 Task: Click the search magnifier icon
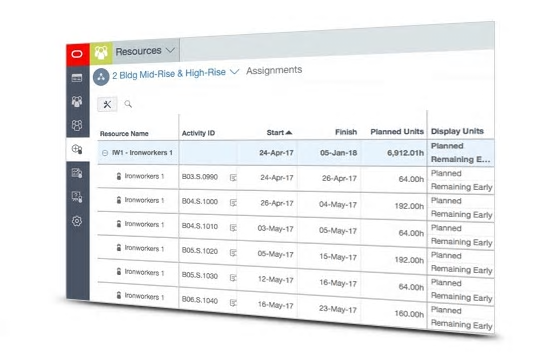point(128,104)
